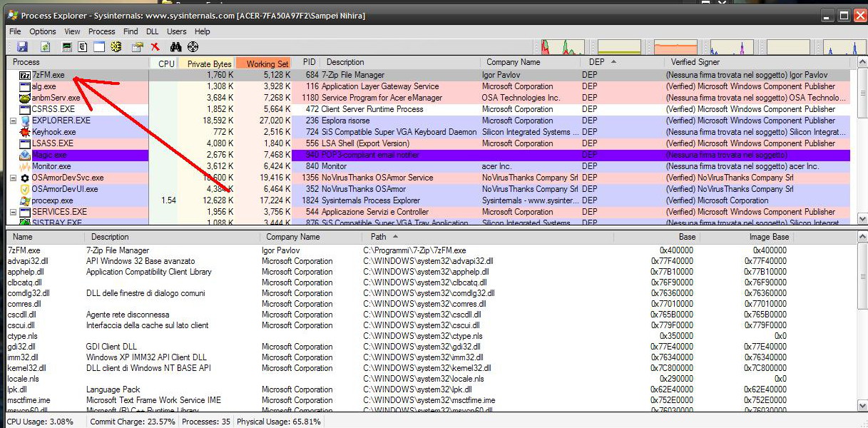This screenshot has width=868, height=428.
Task: Click the anbmServ.exe process icon
Action: 25,98
